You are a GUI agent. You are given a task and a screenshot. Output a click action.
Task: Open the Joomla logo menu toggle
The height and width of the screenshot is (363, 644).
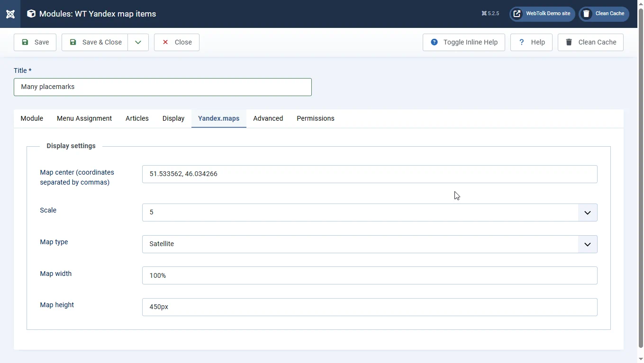10,14
